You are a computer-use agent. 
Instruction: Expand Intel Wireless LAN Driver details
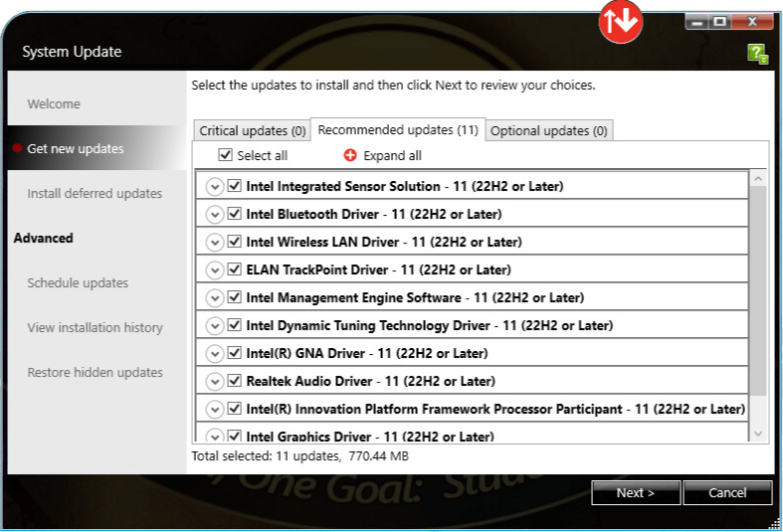click(x=215, y=243)
